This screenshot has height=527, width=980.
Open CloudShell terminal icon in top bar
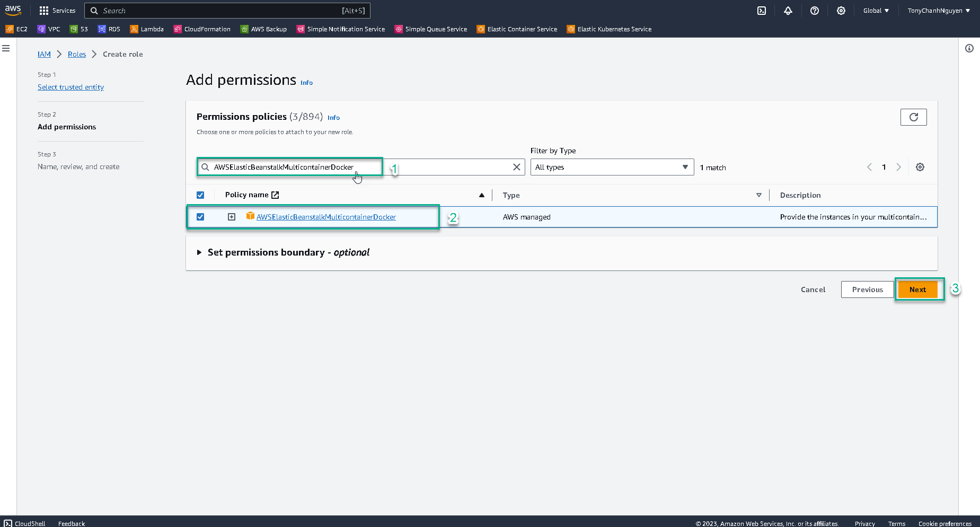click(762, 11)
